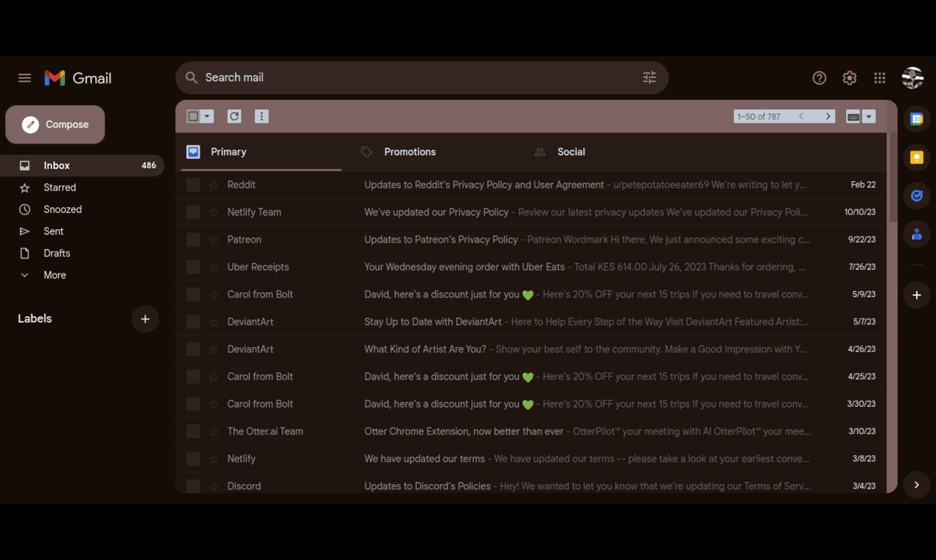Select the 5/7/23 DeviantArt email checkbox
936x560 pixels.
point(193,322)
